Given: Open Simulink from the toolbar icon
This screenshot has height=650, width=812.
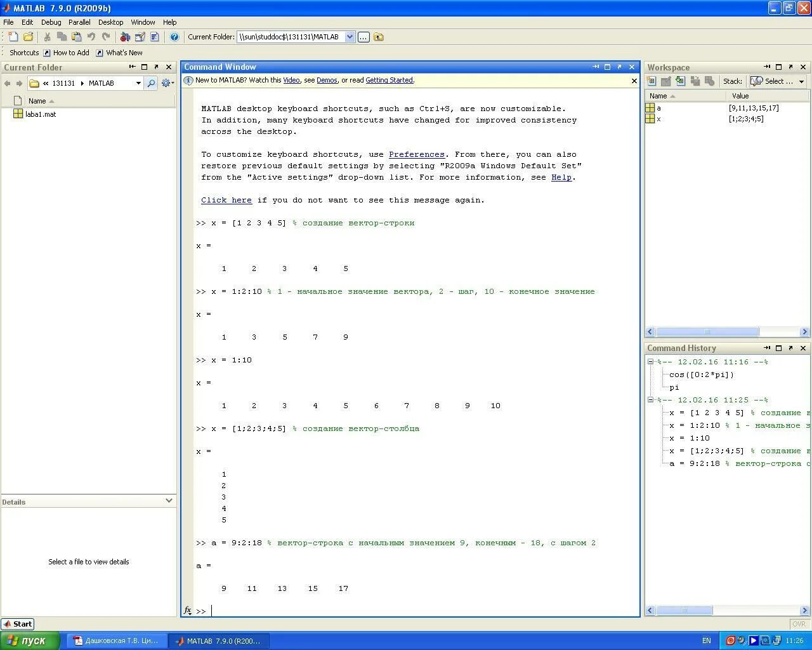Looking at the screenshot, I should (x=125, y=37).
